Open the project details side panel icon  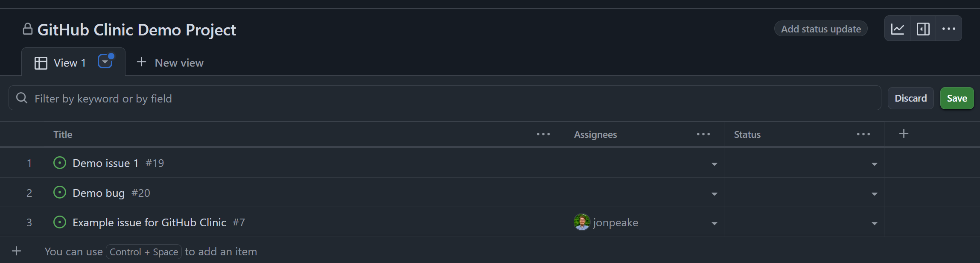click(923, 29)
